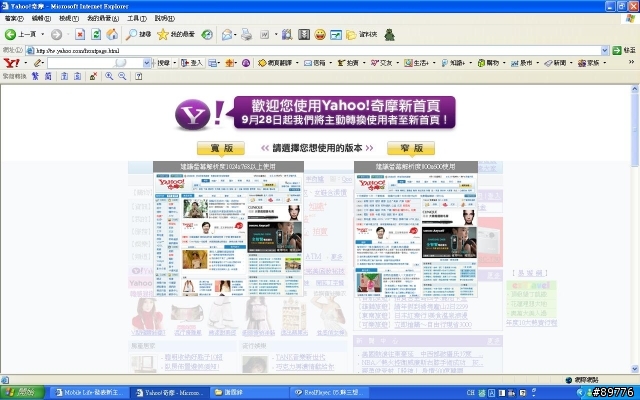Click the zoom in magnifier icon
Screen dimensions: 640x400
coord(109,76)
